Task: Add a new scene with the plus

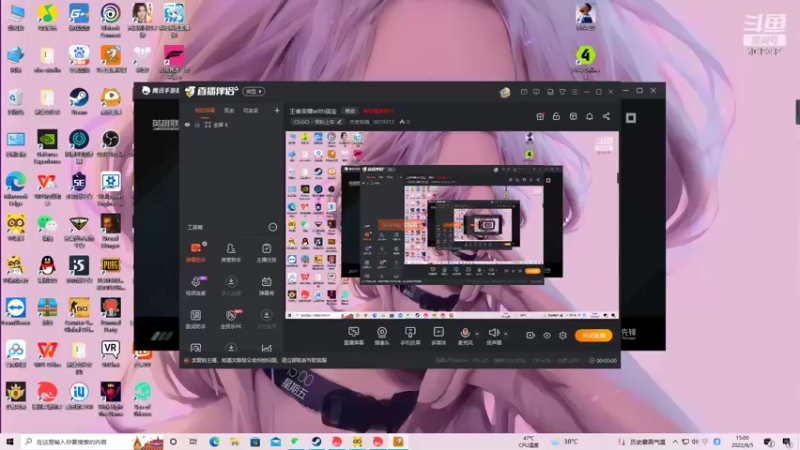Action: coord(277,110)
